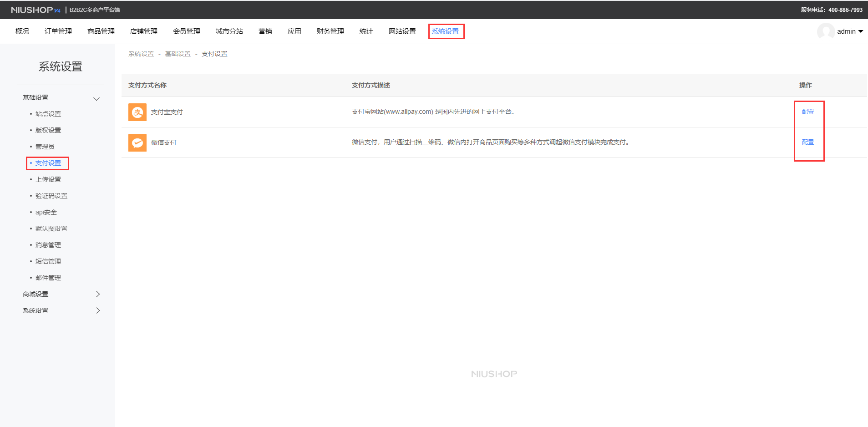Open 管理员 in sidebar

pyautogui.click(x=45, y=147)
